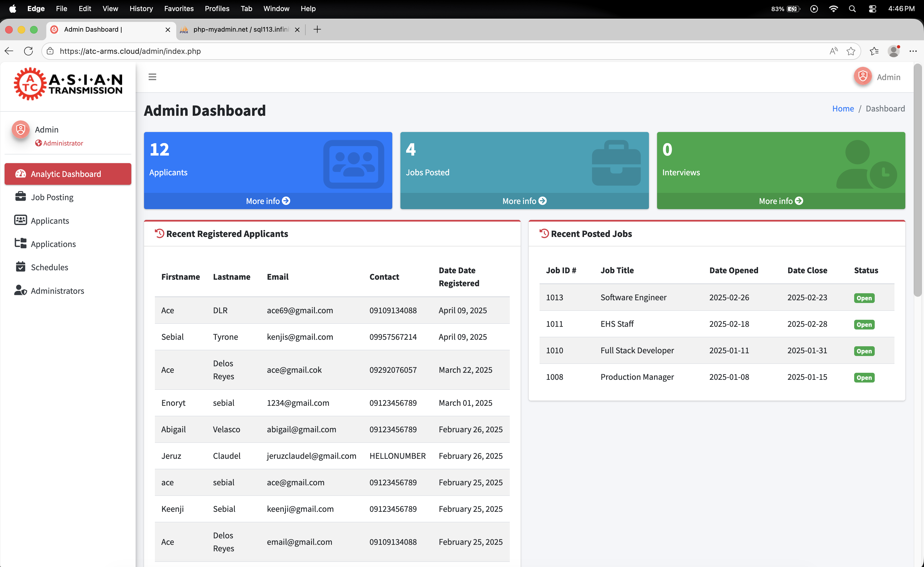Screen dimensions: 924x567
Task: Click the Home breadcrumb link
Action: pos(843,109)
